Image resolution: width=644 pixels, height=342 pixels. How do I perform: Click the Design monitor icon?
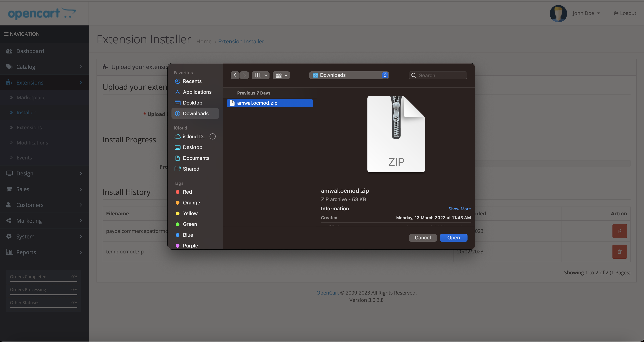pyautogui.click(x=9, y=173)
